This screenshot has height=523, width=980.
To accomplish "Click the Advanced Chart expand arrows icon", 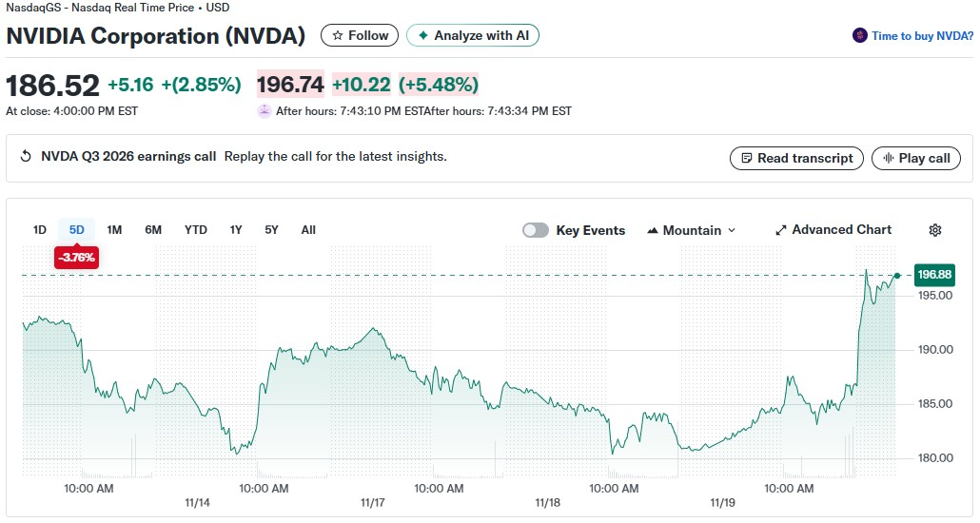I will click(x=781, y=230).
